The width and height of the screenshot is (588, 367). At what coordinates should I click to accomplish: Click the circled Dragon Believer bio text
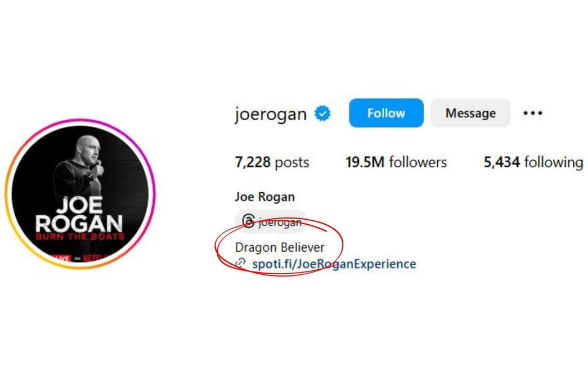coord(280,247)
